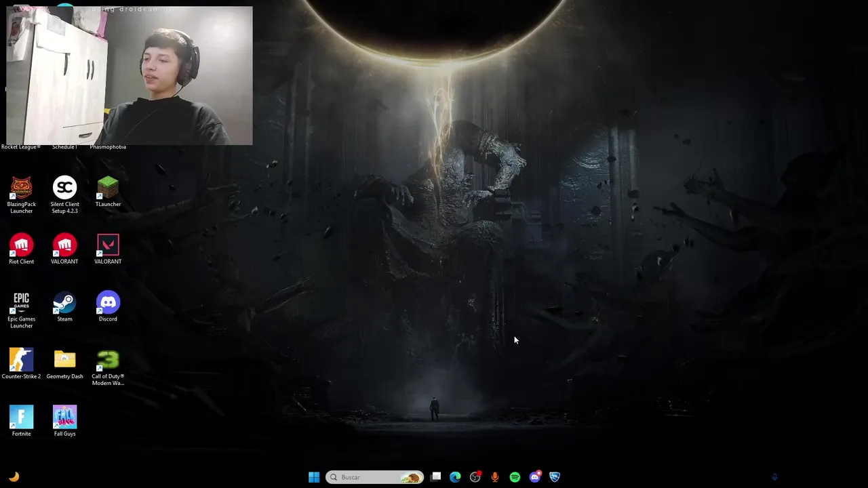
Task: Open the Windows Start menu
Action: click(314, 477)
